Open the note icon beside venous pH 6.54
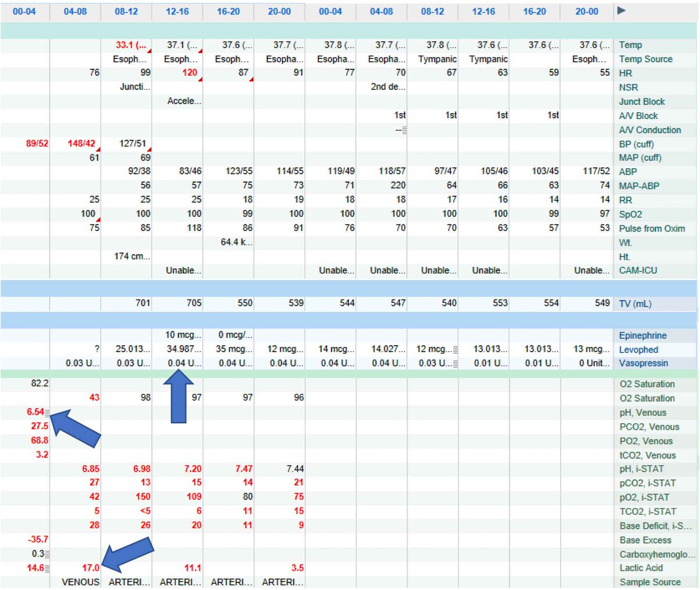The width and height of the screenshot is (700, 590). click(x=47, y=413)
